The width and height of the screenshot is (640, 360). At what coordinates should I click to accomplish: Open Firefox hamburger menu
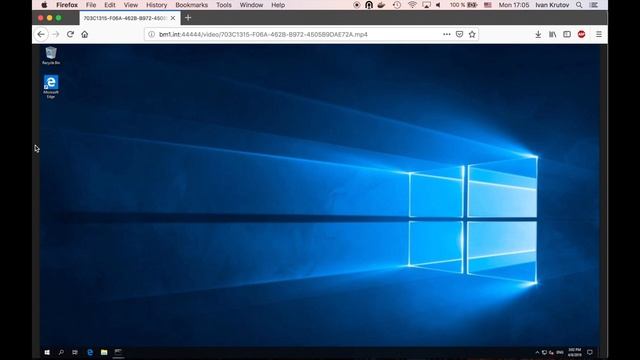tap(599, 34)
